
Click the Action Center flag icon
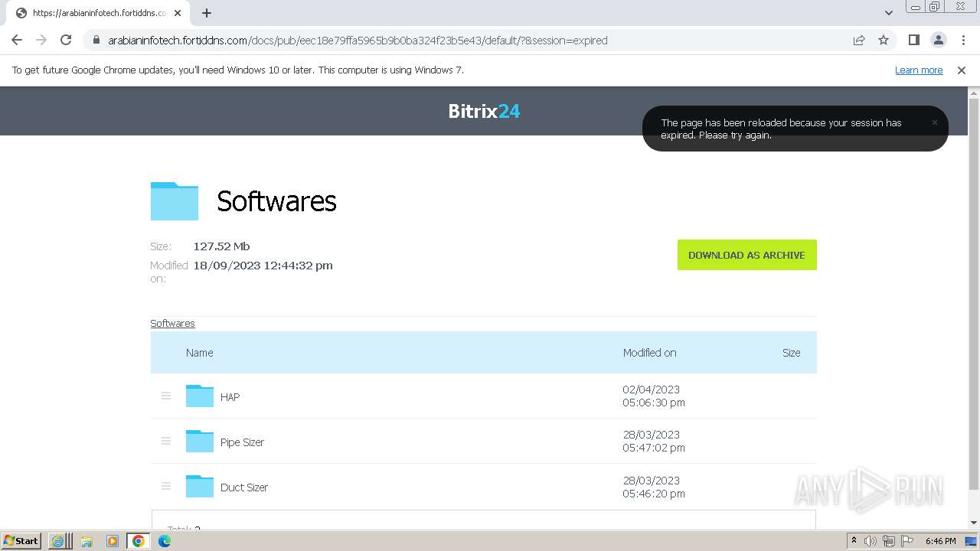[x=907, y=541]
